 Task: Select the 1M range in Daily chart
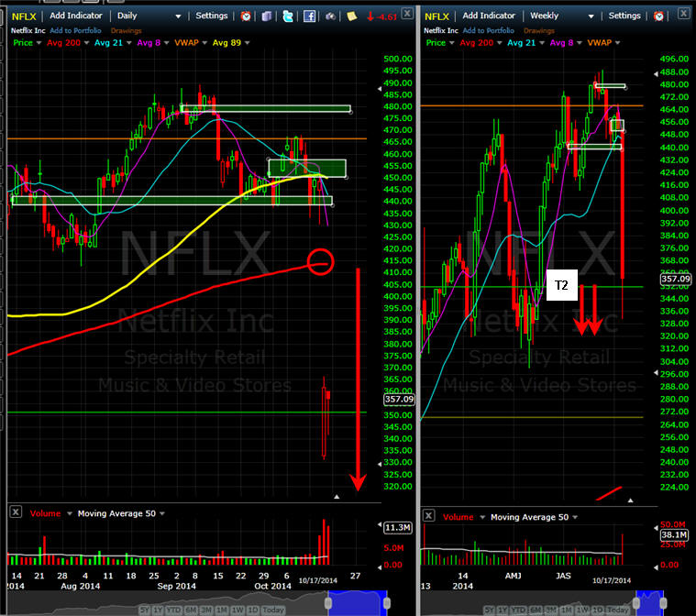pos(222,610)
